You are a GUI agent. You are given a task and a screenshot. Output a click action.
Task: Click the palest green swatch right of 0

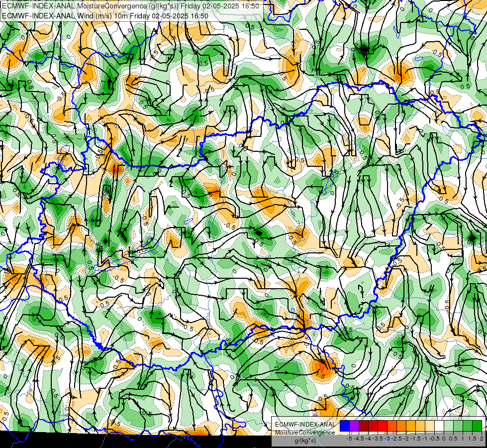point(449,426)
